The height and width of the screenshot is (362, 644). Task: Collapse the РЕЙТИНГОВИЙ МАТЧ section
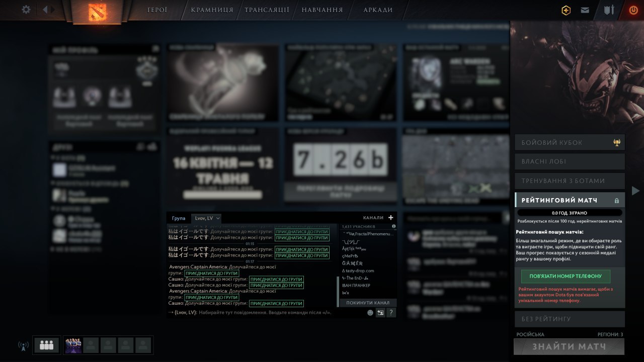tap(570, 200)
